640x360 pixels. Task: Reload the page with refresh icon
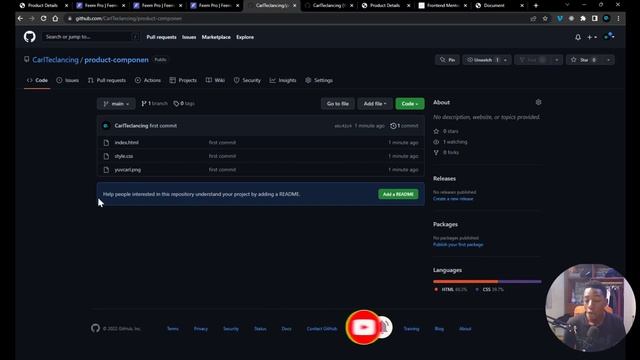point(43,18)
